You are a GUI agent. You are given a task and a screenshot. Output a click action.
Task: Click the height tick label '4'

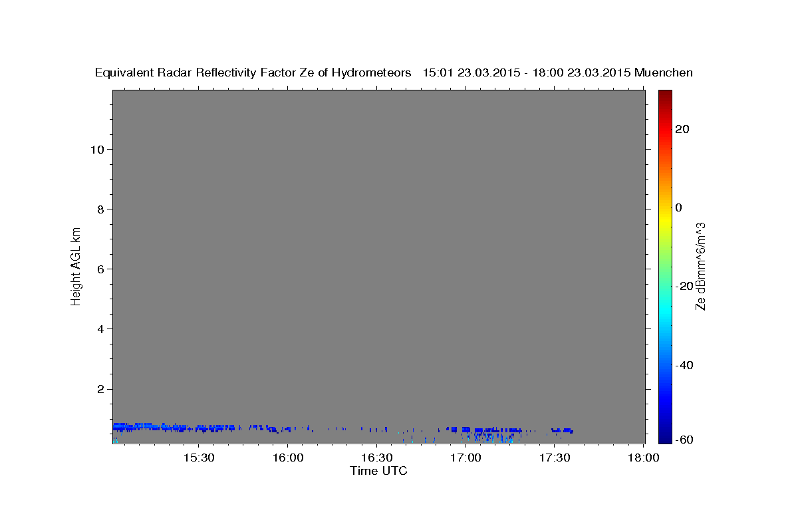101,329
